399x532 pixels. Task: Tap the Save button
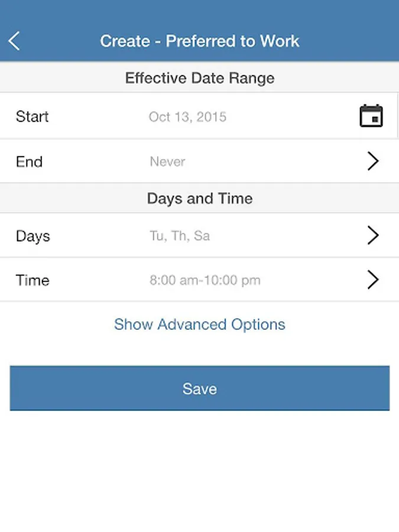coord(200,388)
